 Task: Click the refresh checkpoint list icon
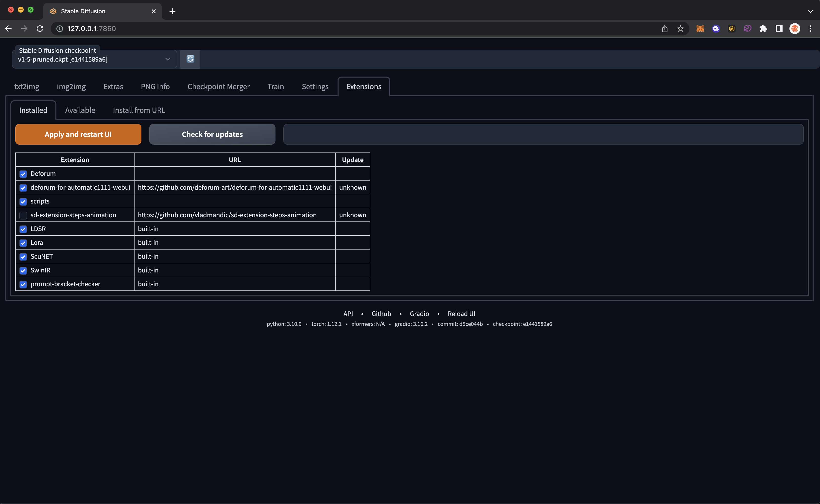pyautogui.click(x=190, y=59)
